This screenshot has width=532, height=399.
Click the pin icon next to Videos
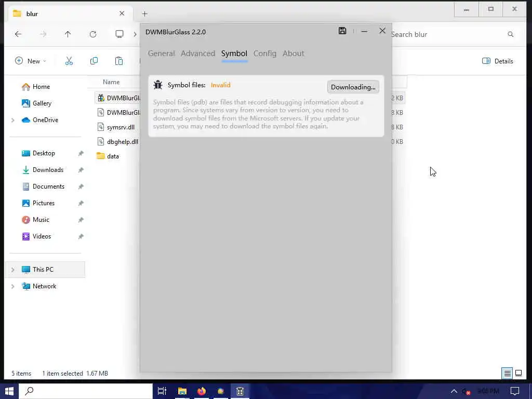(x=81, y=236)
